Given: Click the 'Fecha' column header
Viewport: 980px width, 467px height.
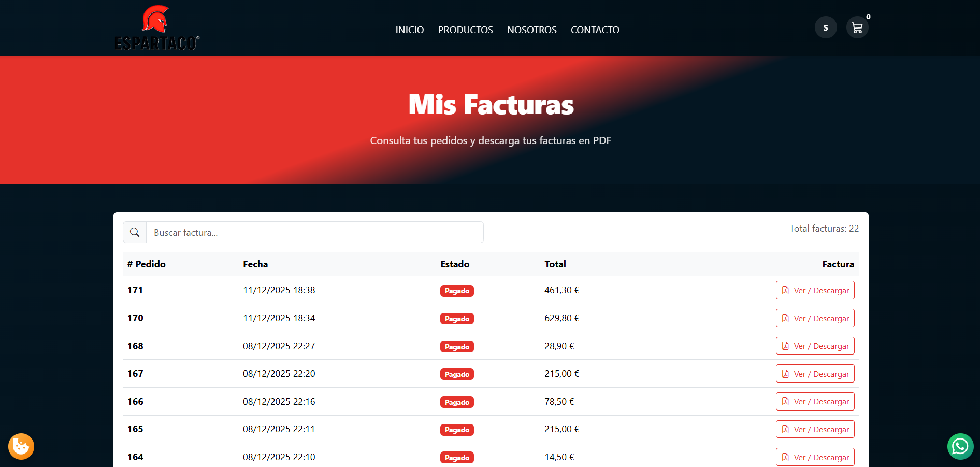Looking at the screenshot, I should point(255,264).
